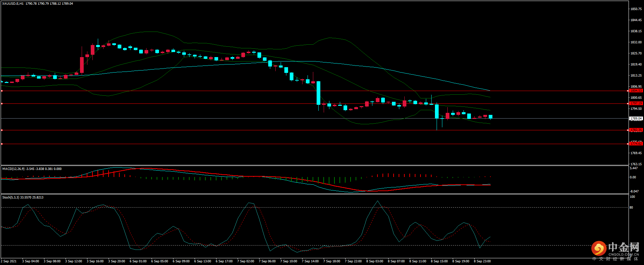The width and height of the screenshot is (644, 265).
Task: Click the MACD 5.447 scale value
Action: 633,168
